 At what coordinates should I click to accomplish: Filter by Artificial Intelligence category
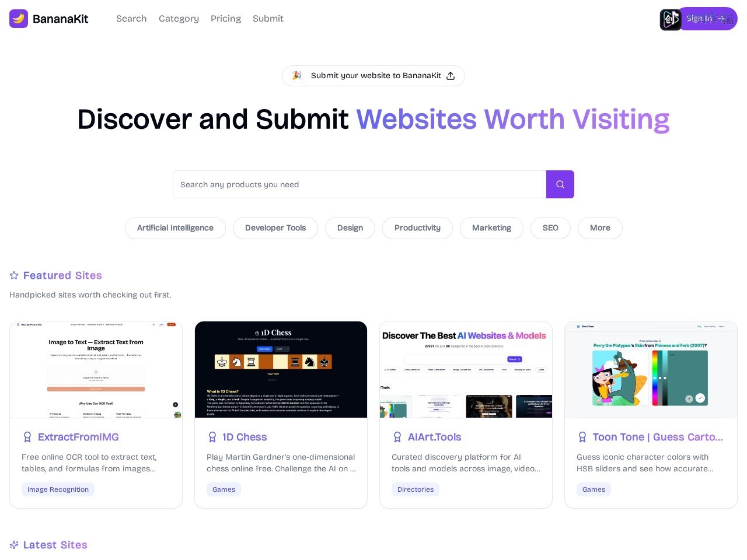[175, 228]
